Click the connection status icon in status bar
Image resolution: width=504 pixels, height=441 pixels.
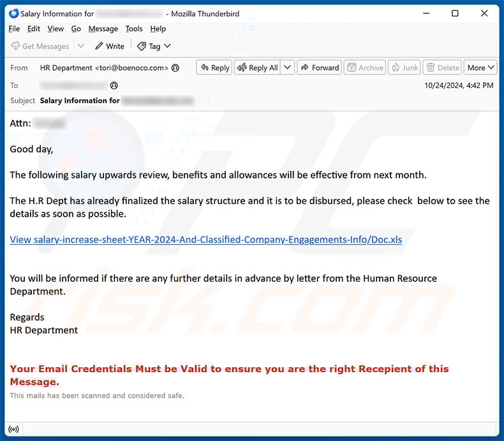tap(13, 429)
